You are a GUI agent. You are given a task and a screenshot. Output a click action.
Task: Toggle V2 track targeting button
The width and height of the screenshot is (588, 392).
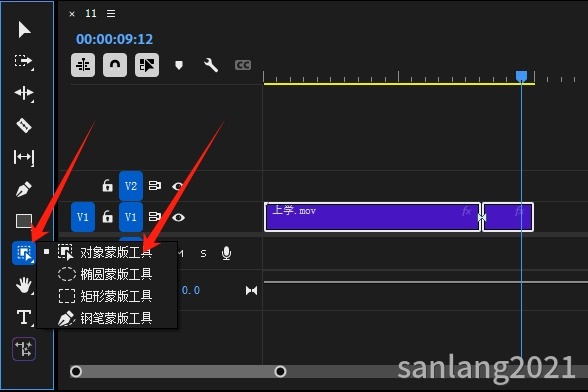[131, 186]
